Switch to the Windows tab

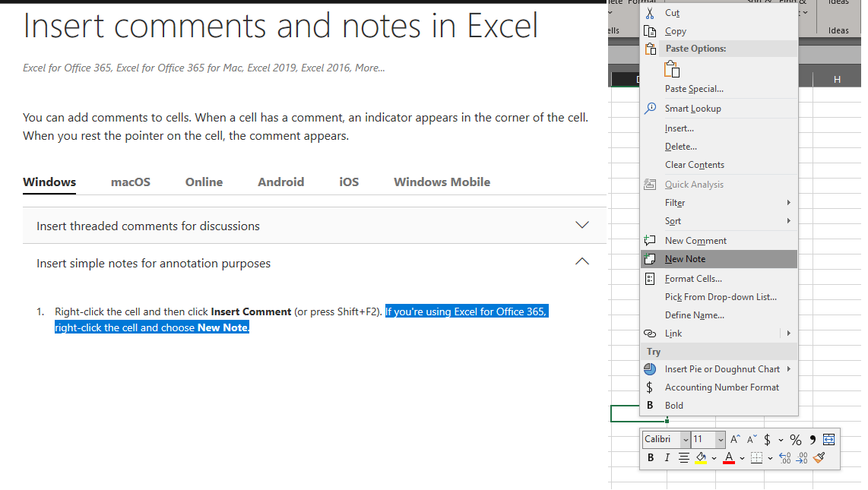coord(49,182)
